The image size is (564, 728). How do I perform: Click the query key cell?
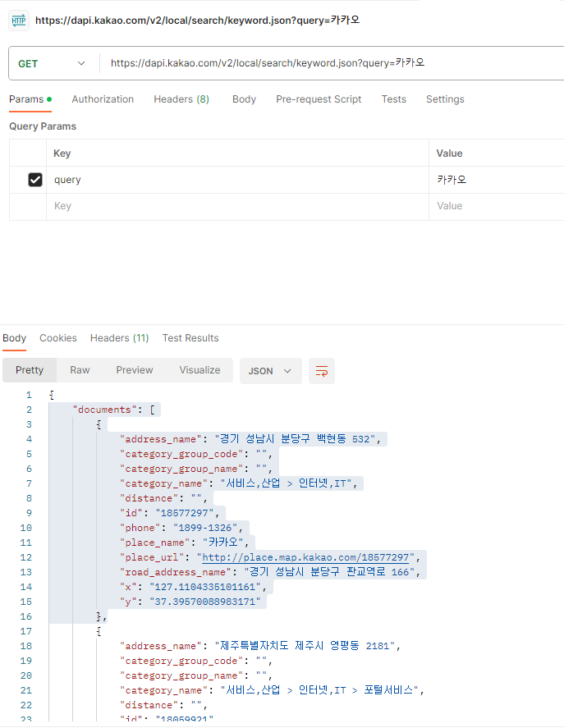[237, 180]
